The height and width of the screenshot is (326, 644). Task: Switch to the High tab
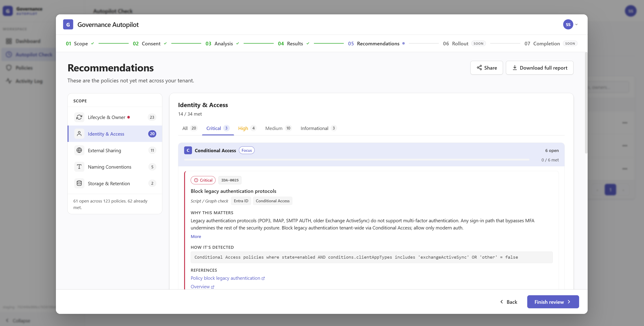point(247,128)
